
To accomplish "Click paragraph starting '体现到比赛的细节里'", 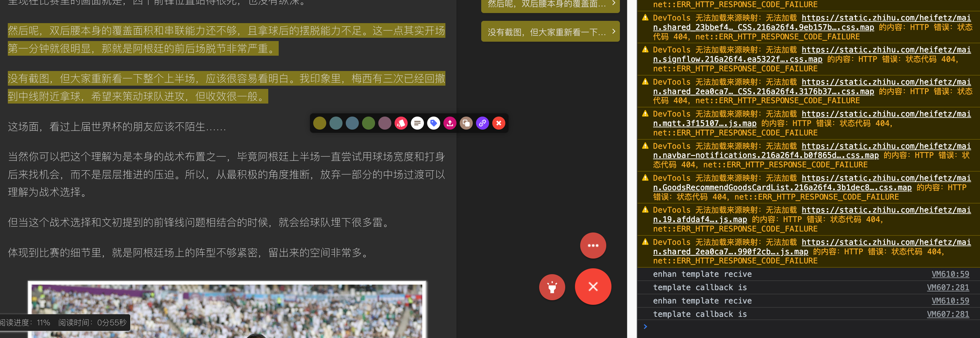I will tap(189, 253).
